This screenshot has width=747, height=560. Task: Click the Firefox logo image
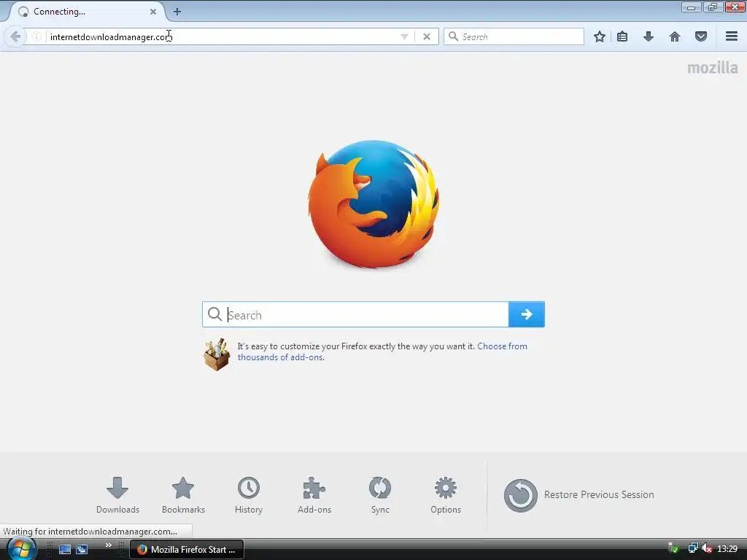point(373,204)
